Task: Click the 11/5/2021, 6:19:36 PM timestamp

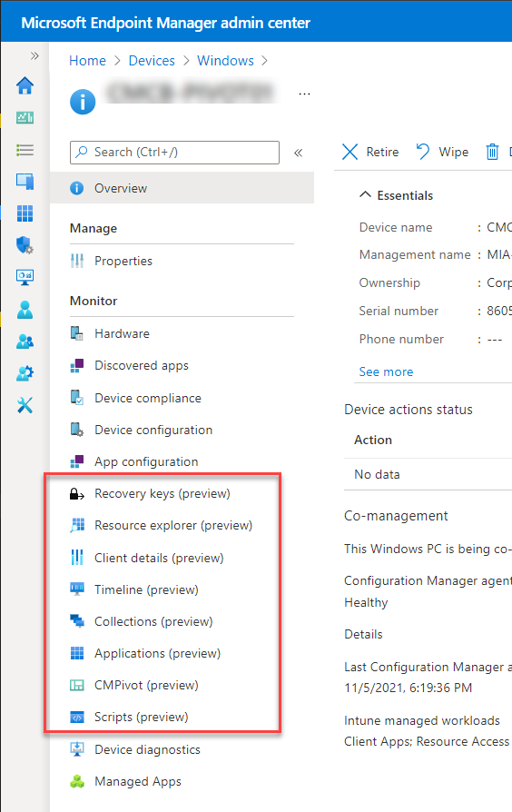Action: [409, 688]
